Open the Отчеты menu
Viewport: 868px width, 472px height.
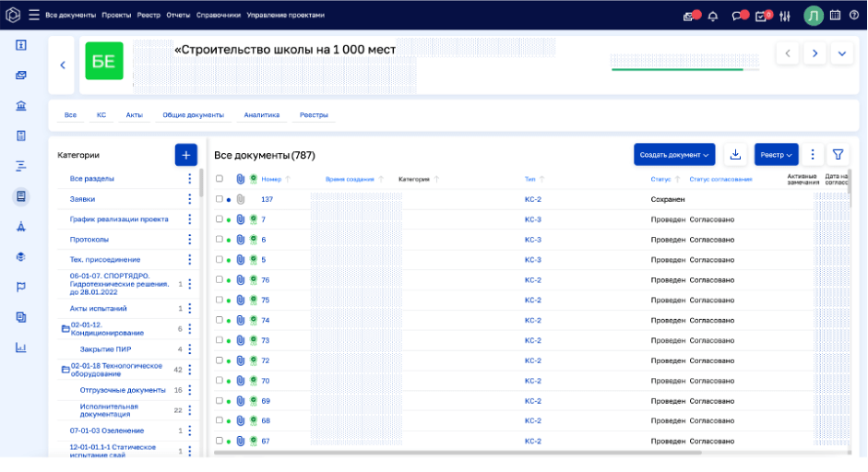(x=179, y=16)
